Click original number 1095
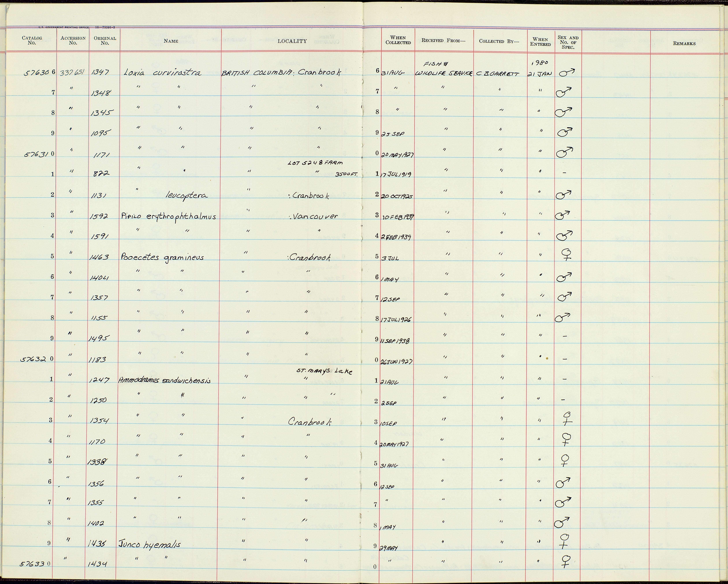728x584 pixels. 101,133
